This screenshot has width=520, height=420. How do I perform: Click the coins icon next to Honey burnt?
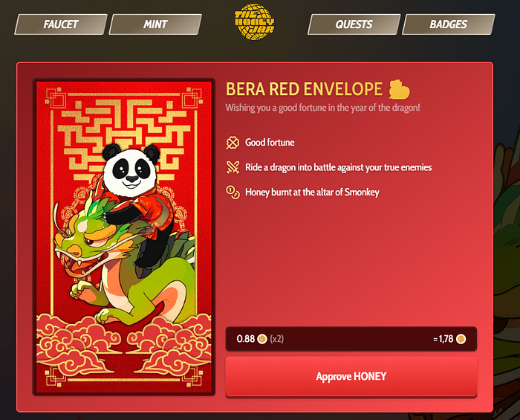coord(233,192)
